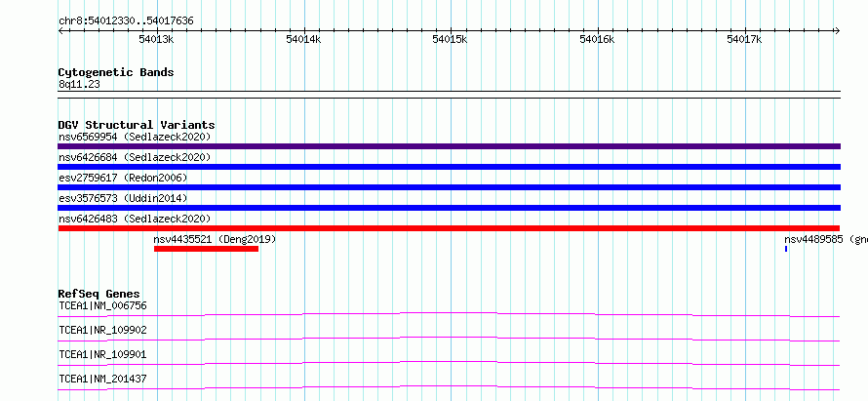This screenshot has height=401, width=868.
Task: Click the TCEA1|NM_006756 transcript label
Action: [x=102, y=305]
